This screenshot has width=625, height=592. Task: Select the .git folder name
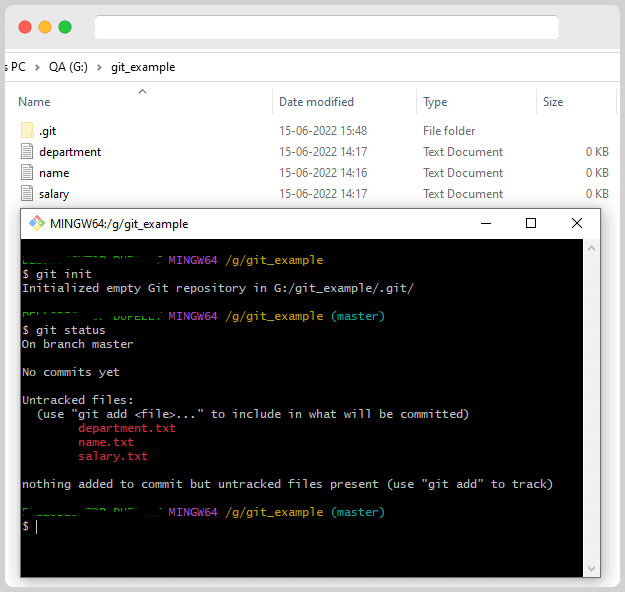(x=47, y=131)
